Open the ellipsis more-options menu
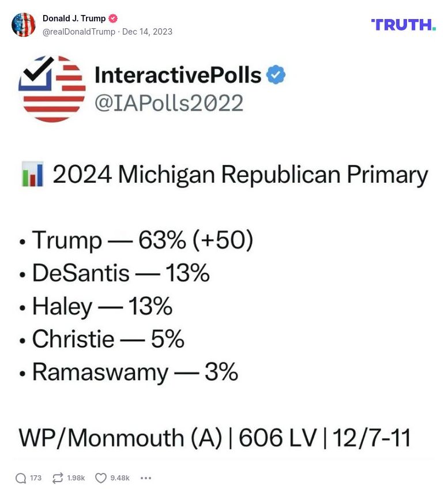This screenshot has width=448, height=496. [x=146, y=478]
